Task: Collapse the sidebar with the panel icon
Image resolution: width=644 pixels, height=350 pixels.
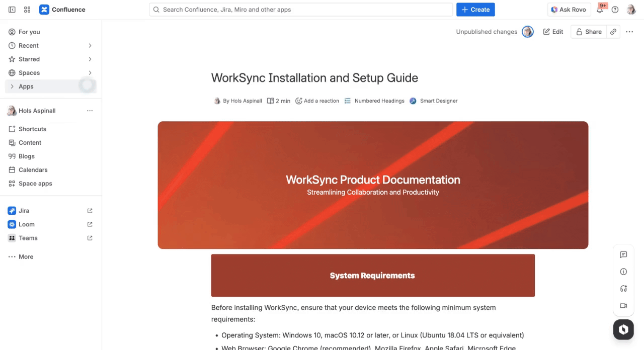Action: click(12, 10)
